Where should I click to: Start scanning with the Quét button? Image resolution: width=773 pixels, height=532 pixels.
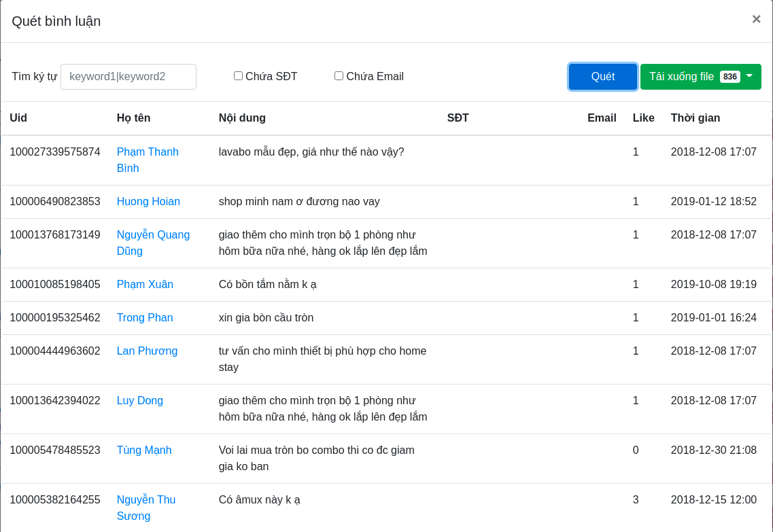(x=602, y=77)
